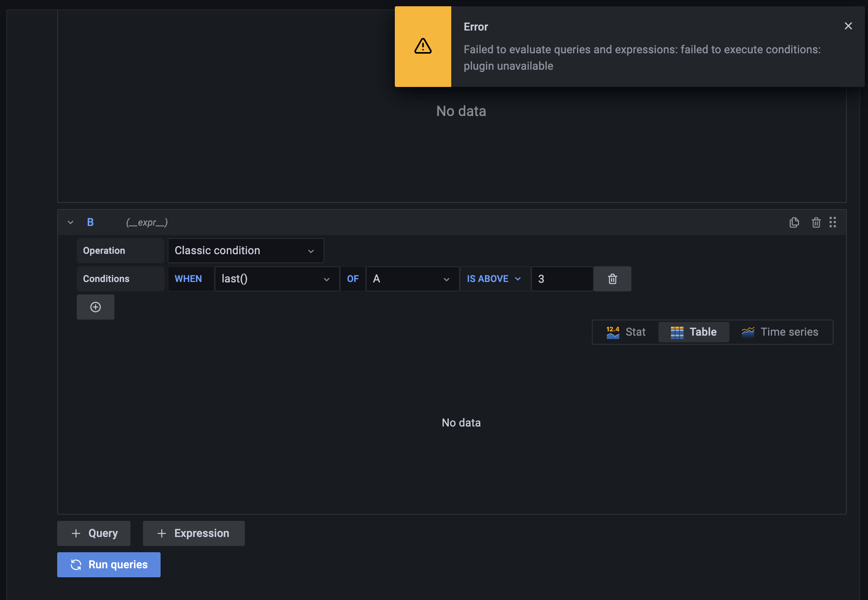Switch preview to Stat view
The image size is (868, 600).
click(x=625, y=332)
